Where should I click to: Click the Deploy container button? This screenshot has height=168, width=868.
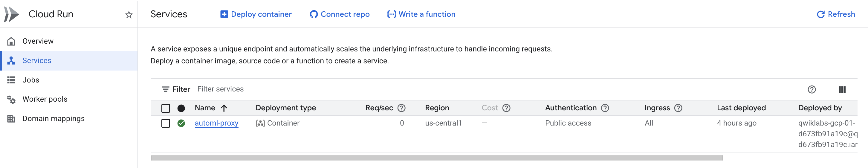click(256, 14)
